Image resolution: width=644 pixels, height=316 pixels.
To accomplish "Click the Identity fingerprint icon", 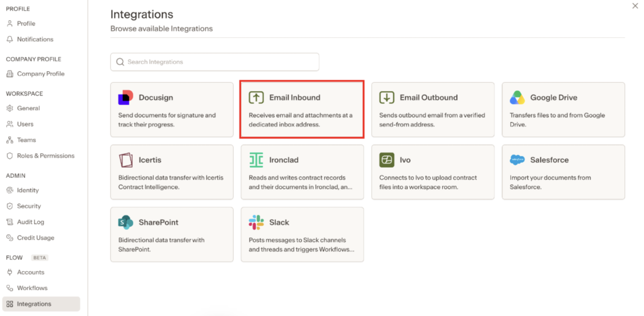I will pyautogui.click(x=10, y=190).
